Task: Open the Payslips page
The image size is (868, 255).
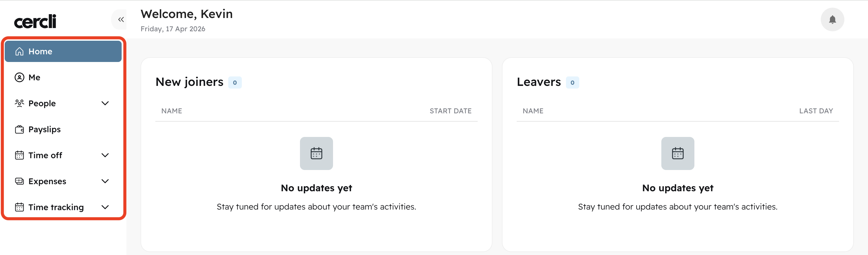Action: pyautogui.click(x=45, y=129)
